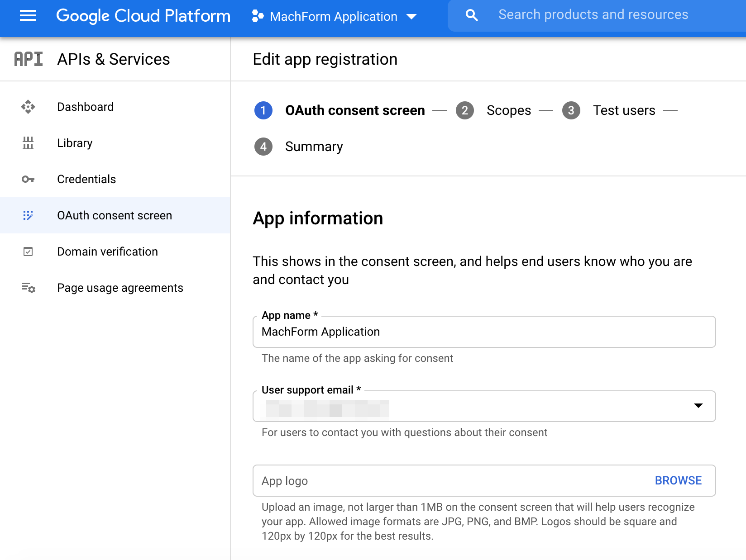Click the Dashboard sidebar icon
The width and height of the screenshot is (746, 560).
[x=28, y=107]
